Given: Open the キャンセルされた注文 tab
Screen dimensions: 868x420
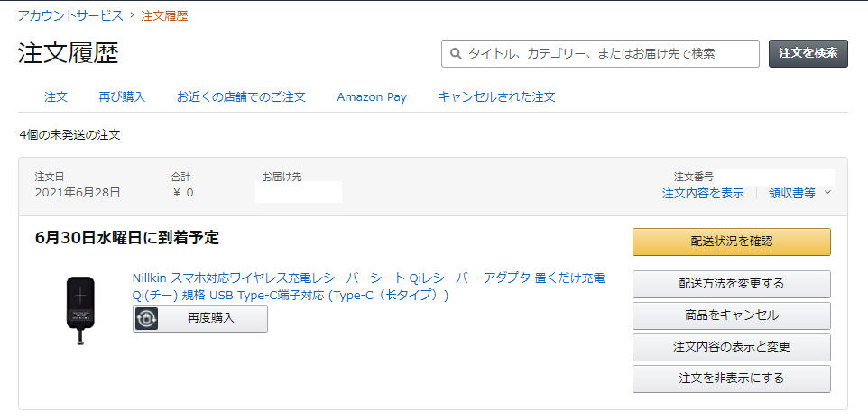Looking at the screenshot, I should click(496, 97).
